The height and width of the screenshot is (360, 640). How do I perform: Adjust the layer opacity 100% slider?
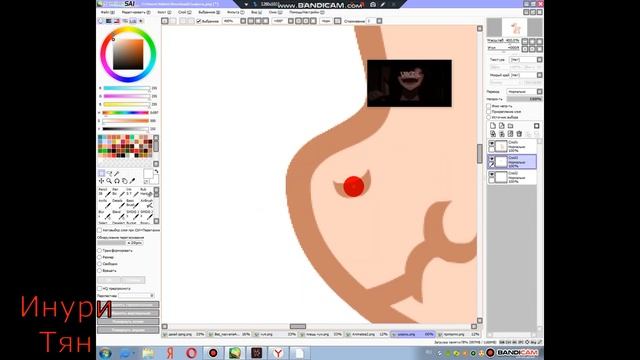pyautogui.click(x=524, y=99)
